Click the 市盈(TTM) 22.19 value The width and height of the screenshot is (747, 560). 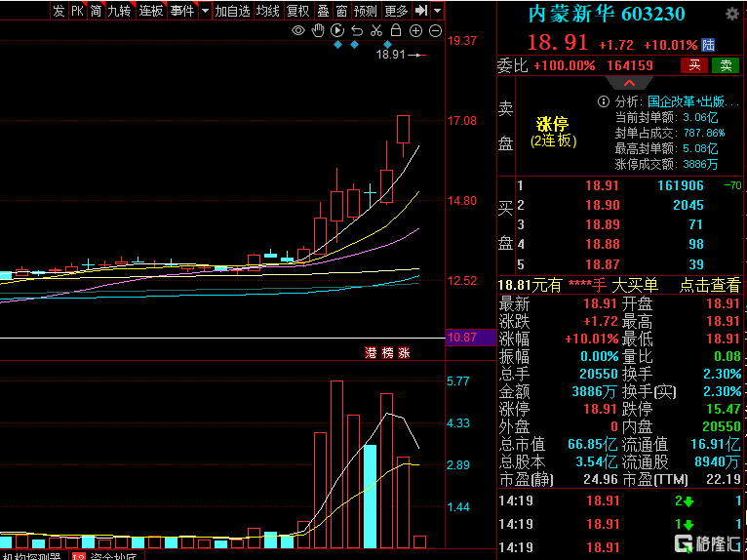point(724,479)
